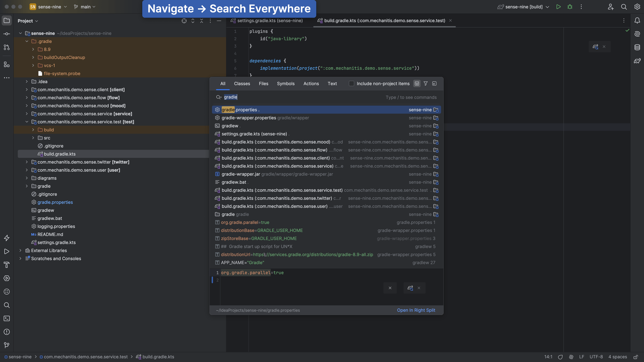The height and width of the screenshot is (362, 644).
Task: Open the main branch dropdown
Action: coord(85,7)
